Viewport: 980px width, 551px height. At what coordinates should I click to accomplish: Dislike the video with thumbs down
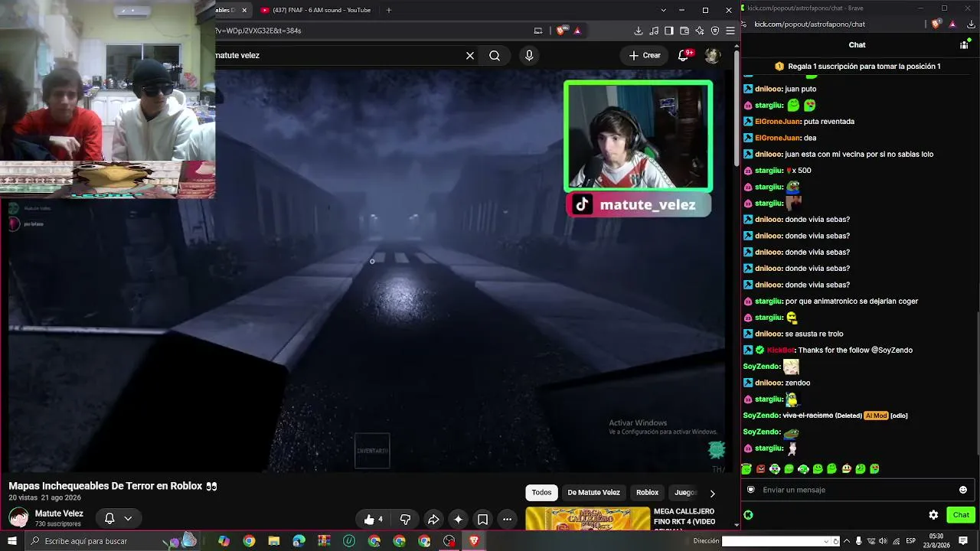(406, 520)
